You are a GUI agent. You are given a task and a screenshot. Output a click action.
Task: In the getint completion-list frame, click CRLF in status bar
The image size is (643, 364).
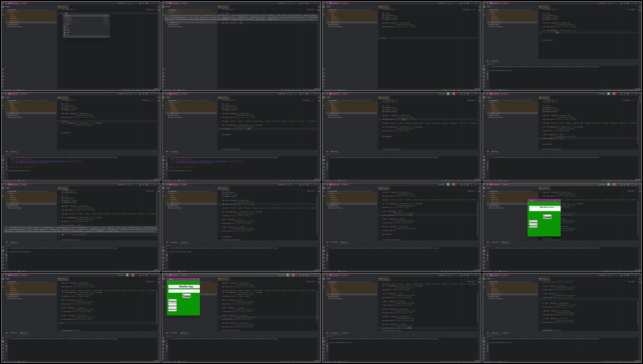click(128, 90)
